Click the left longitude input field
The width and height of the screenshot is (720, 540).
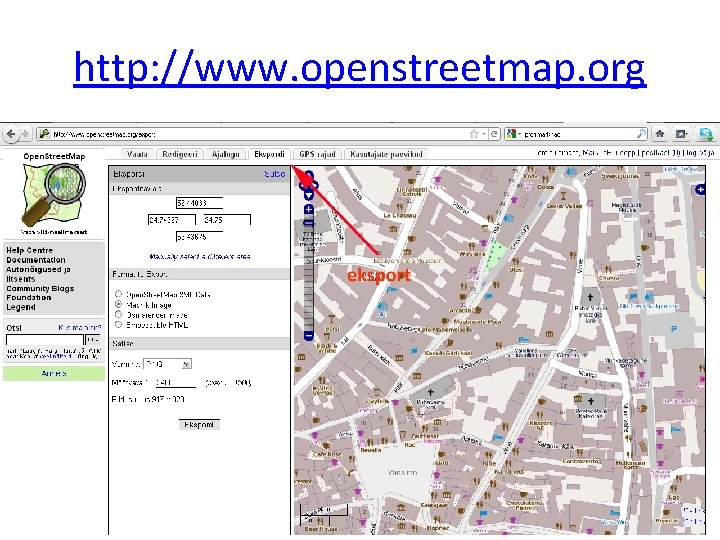(x=172, y=220)
